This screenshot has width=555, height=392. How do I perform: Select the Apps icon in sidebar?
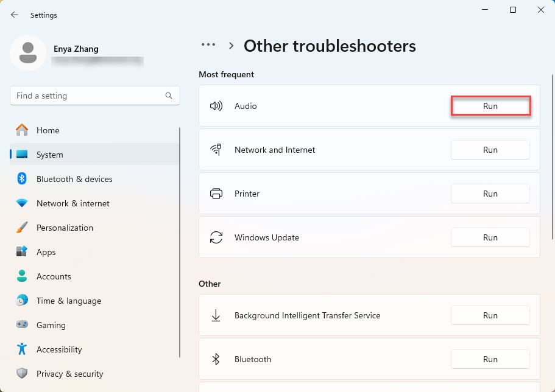pyautogui.click(x=22, y=252)
